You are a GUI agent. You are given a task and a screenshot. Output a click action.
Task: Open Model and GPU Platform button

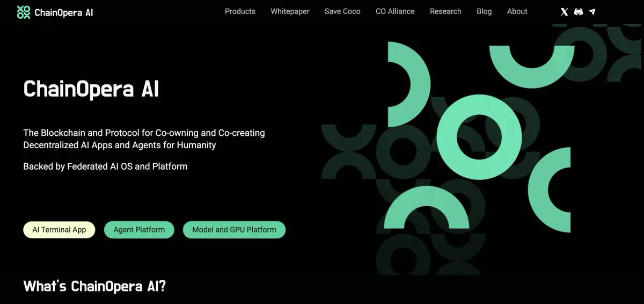pyautogui.click(x=234, y=230)
